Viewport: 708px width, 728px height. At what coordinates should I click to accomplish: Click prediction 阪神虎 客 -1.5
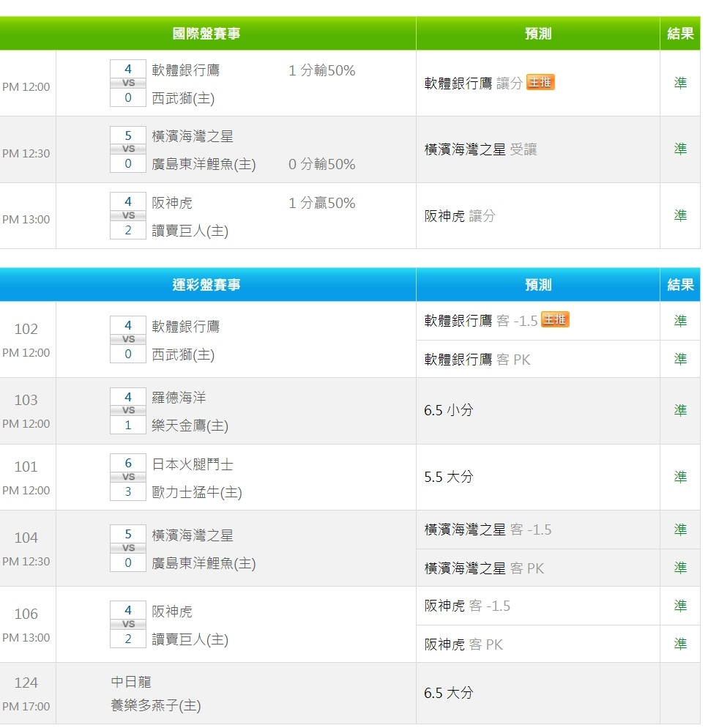pos(467,606)
